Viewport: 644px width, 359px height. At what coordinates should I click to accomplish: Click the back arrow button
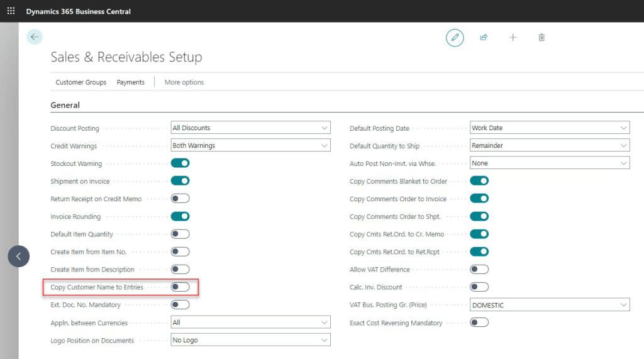(x=35, y=37)
